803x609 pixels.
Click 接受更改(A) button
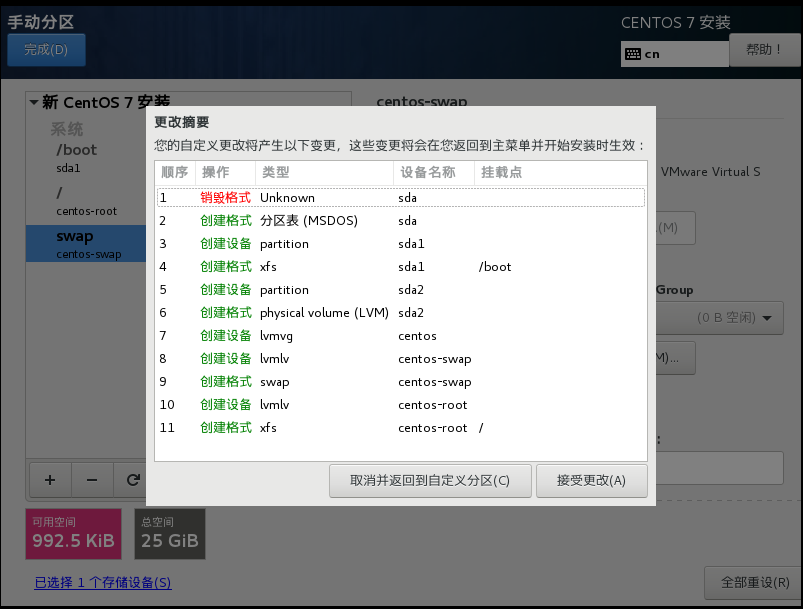[x=591, y=480]
